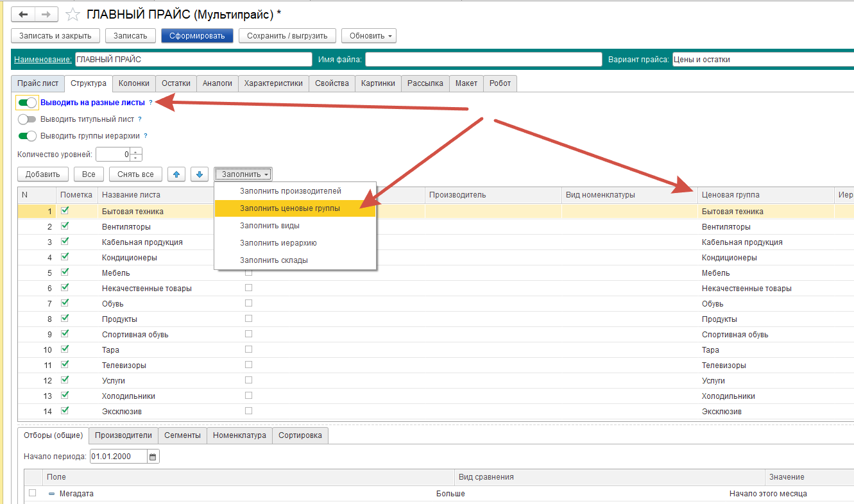854x504 pixels.
Task: Click the Ценовая группа column header
Action: [765, 195]
